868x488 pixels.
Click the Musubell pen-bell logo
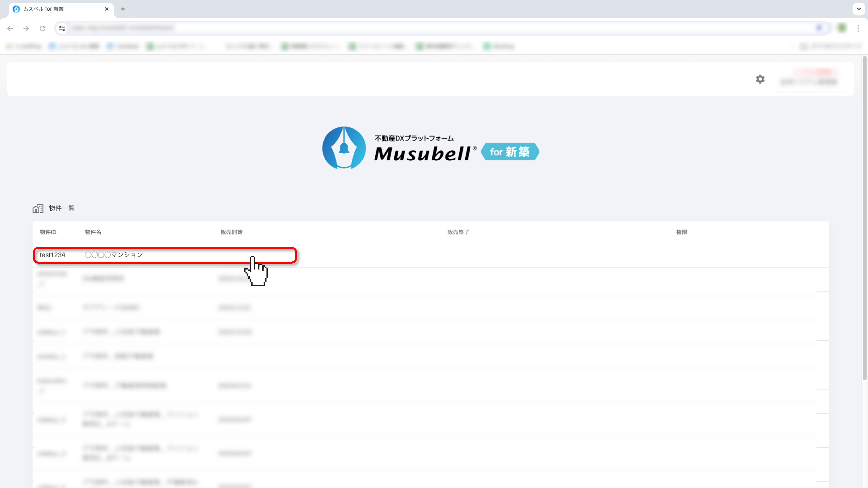coord(344,148)
